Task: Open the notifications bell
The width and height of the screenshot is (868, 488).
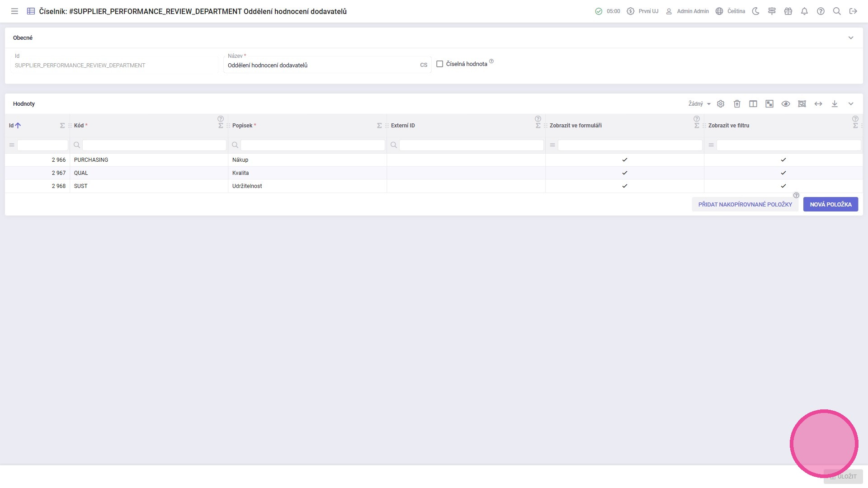Action: 804,11
